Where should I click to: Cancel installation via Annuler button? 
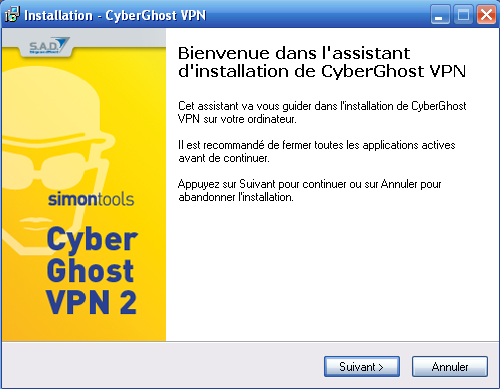click(x=450, y=367)
